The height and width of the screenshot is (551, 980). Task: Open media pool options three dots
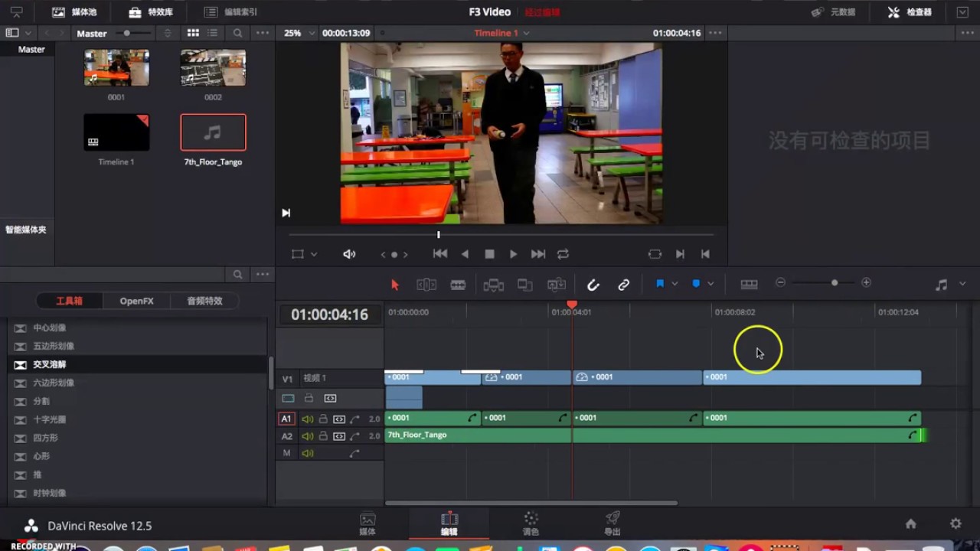coord(263,33)
